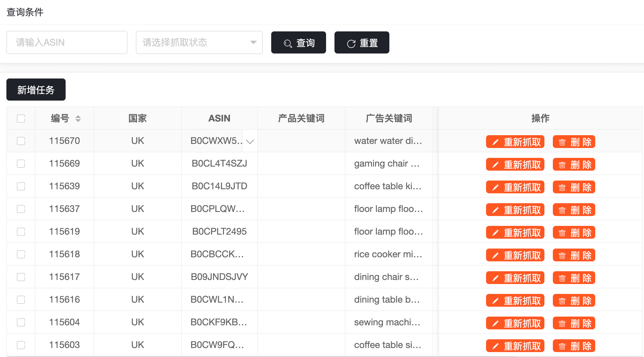
Task: Select the checkbox for row 115616
Action: (x=21, y=300)
